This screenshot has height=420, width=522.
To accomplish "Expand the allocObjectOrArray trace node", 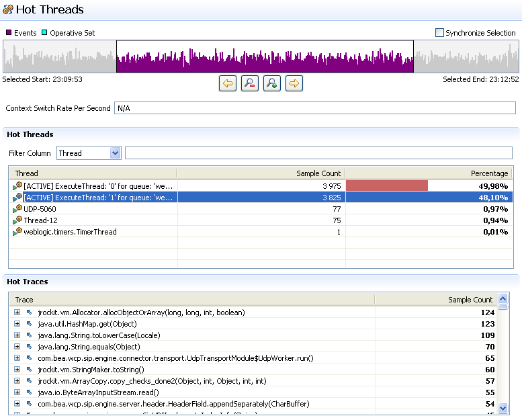I will pyautogui.click(x=17, y=312).
